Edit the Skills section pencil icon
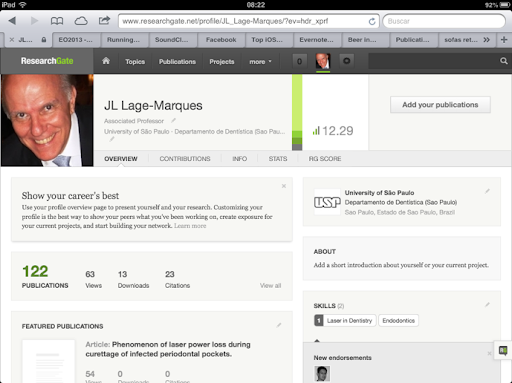The height and width of the screenshot is (383, 512). point(487,305)
